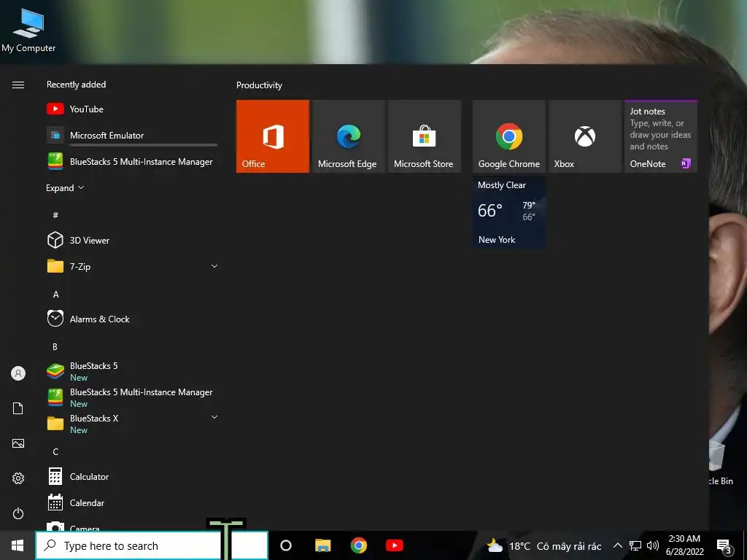Open BlueStacks 5 Multi-Instance Manager under B
The height and width of the screenshot is (560, 747).
(133, 397)
